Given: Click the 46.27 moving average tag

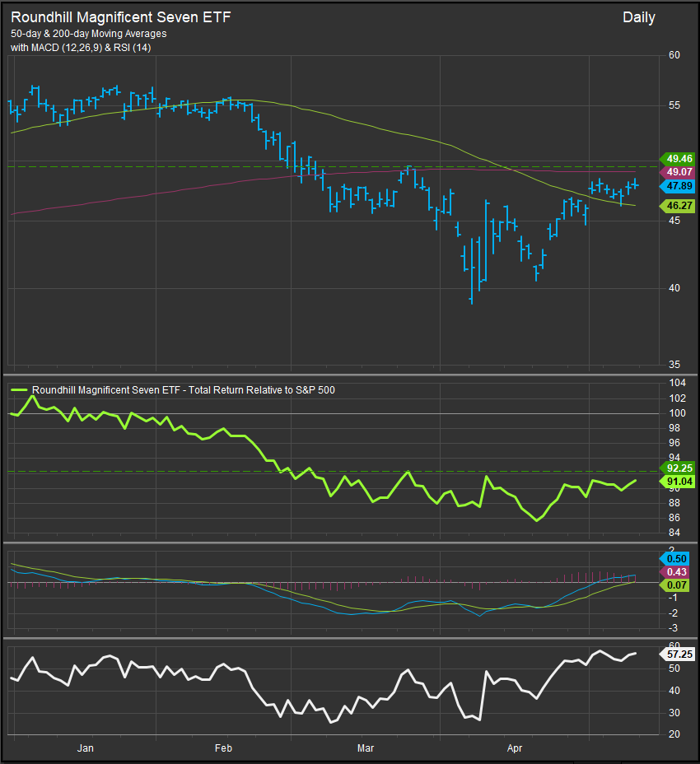Looking at the screenshot, I should 677,206.
